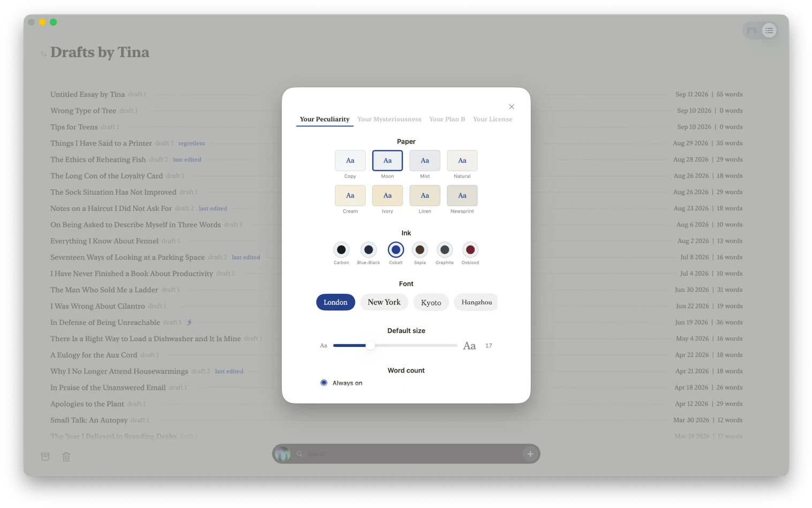Select the Cobalt ink color
This screenshot has height=508, width=812.
pos(396,249)
